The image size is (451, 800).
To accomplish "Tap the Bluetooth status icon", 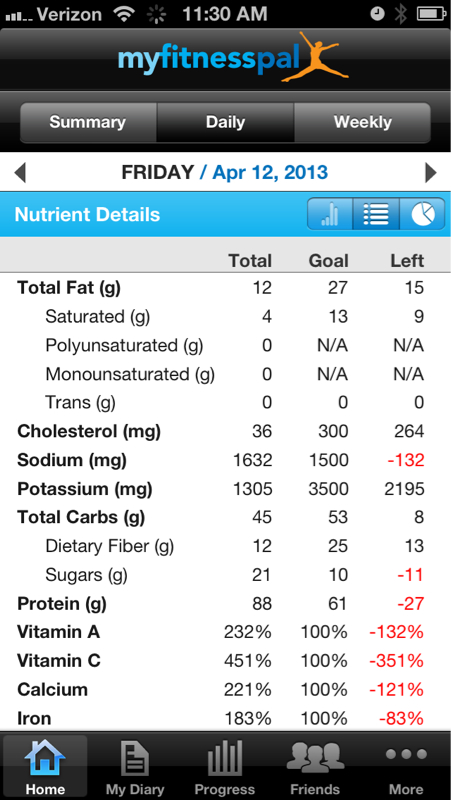I will coord(401,14).
